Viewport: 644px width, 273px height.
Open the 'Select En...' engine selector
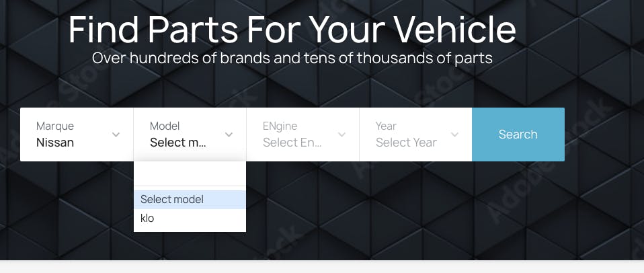click(x=303, y=134)
